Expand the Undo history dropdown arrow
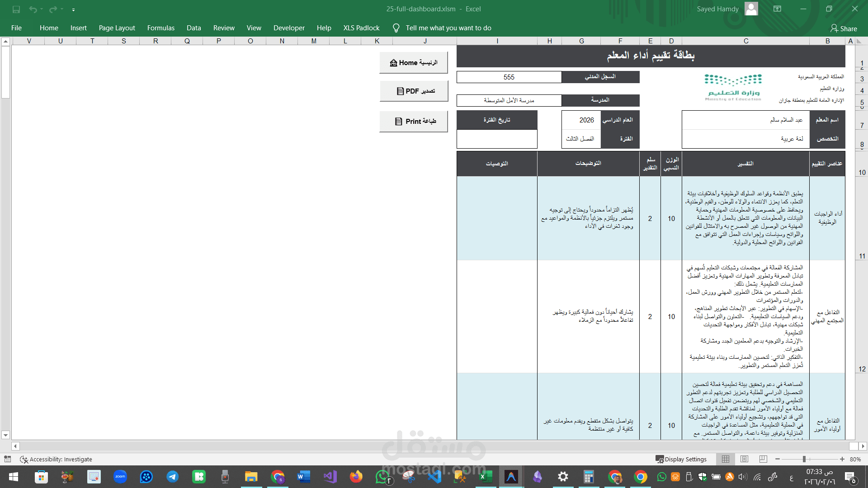Image resolution: width=868 pixels, height=488 pixels. [x=42, y=9]
